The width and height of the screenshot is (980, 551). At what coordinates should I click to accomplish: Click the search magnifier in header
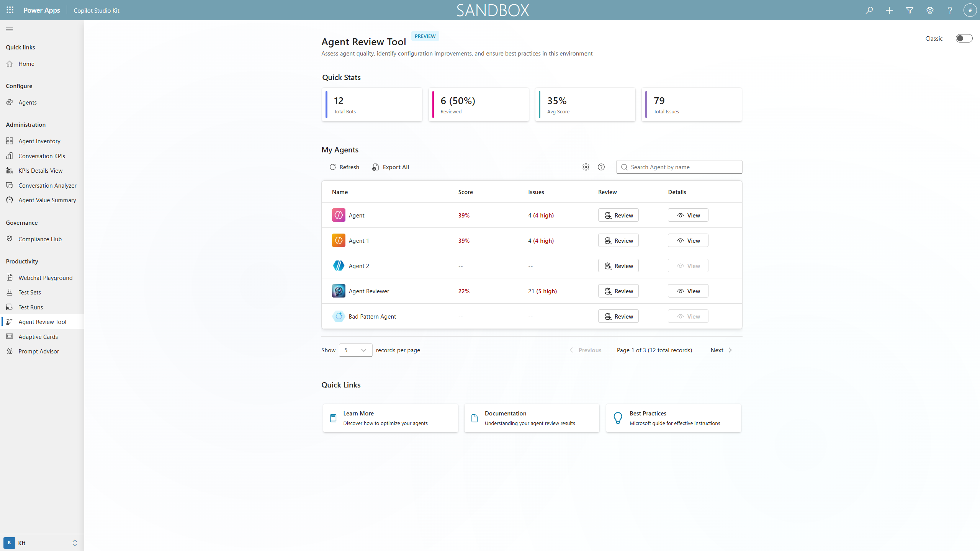pos(869,10)
